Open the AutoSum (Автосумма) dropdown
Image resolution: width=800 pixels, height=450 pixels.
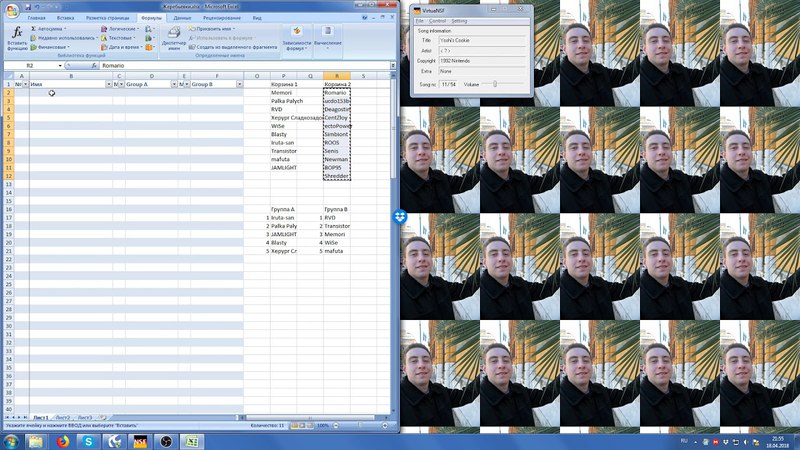pos(48,29)
